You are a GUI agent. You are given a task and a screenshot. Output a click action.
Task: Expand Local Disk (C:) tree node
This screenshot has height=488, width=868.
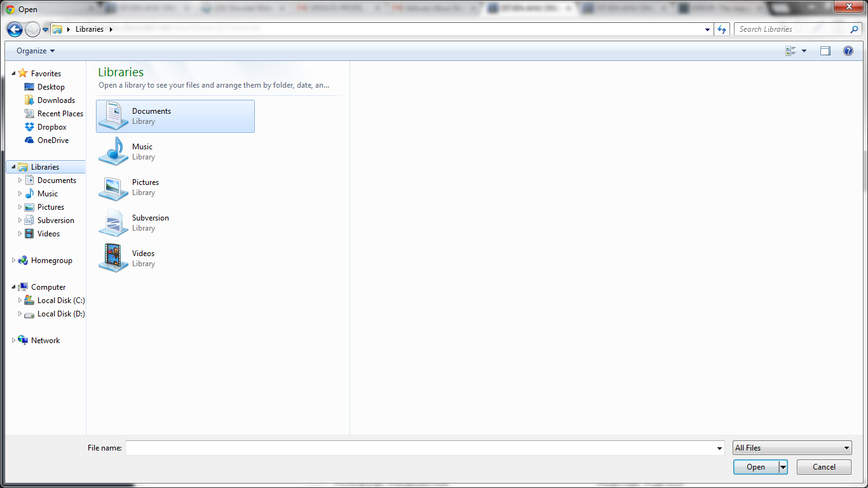click(20, 301)
